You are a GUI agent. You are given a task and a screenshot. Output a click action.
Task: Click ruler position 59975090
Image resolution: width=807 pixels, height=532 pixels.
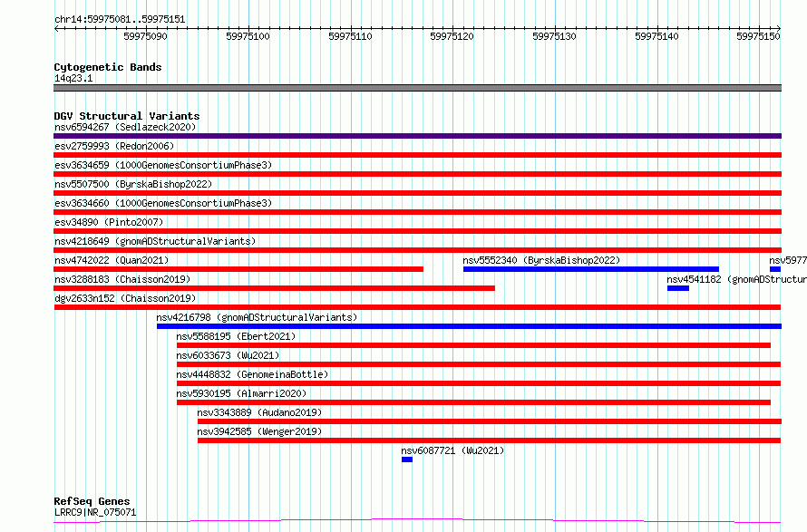[x=146, y=36]
